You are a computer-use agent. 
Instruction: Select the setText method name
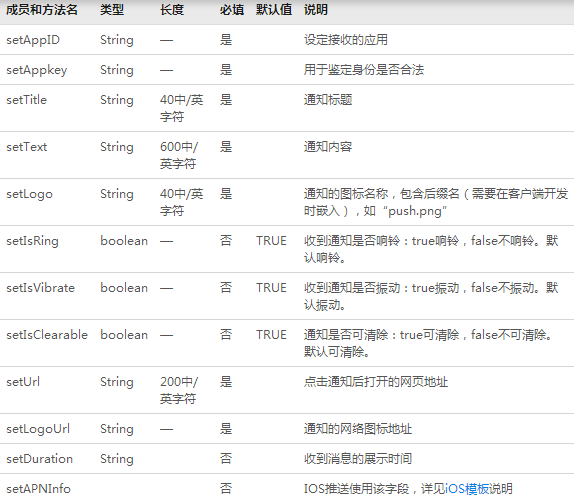tap(26, 147)
